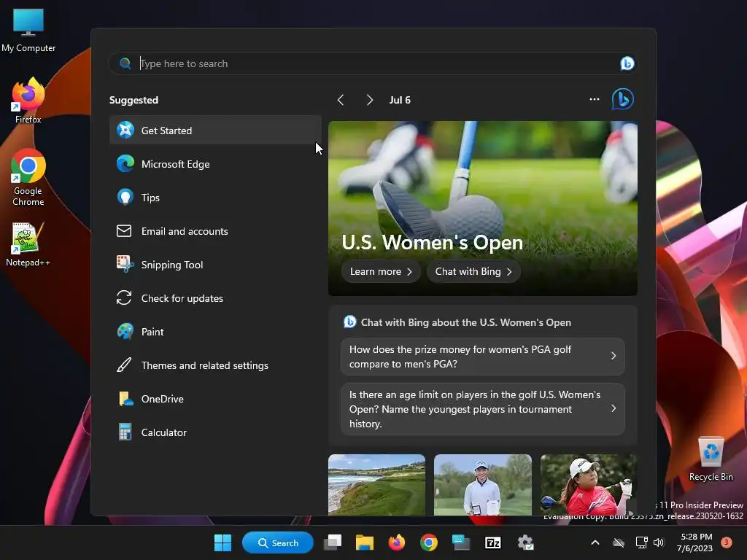Open the Tips lightbulb icon

(x=125, y=197)
